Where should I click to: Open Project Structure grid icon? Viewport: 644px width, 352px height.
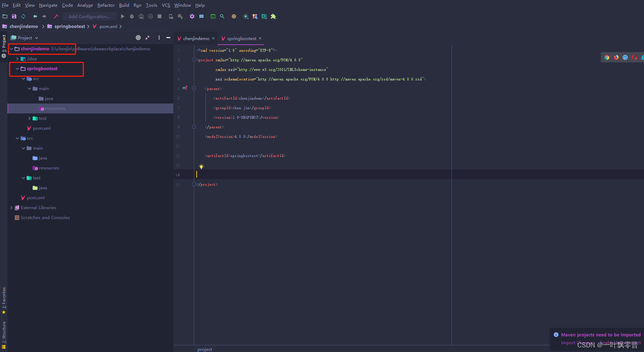(x=201, y=16)
